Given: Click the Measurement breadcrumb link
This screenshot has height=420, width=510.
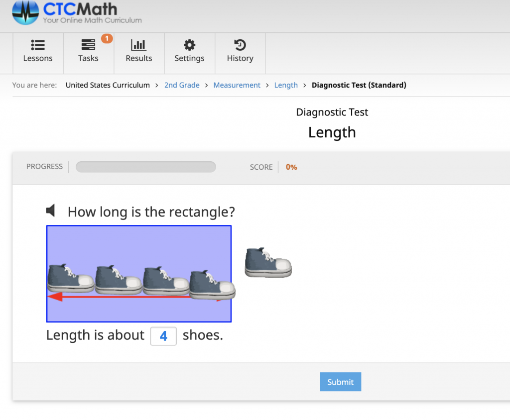Looking at the screenshot, I should (237, 85).
